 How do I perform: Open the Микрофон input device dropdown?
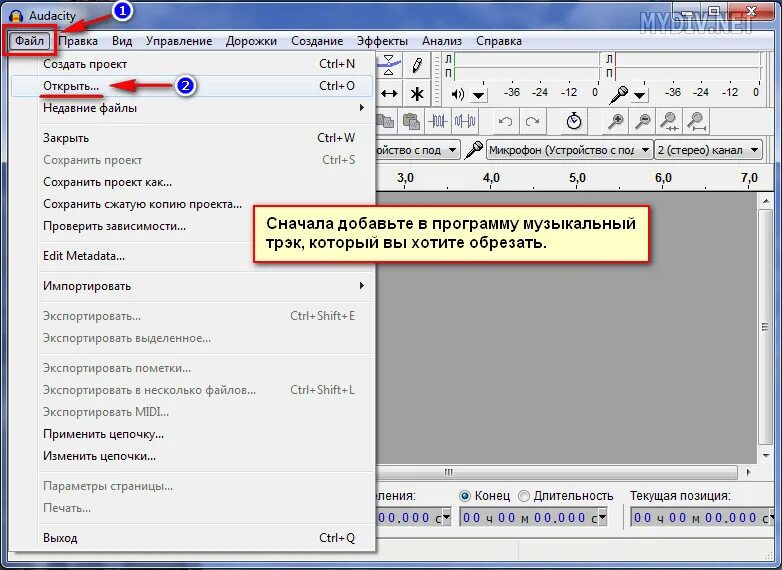pyautogui.click(x=570, y=150)
